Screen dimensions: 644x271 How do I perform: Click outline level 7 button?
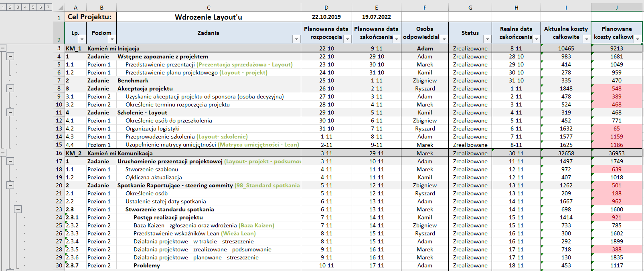[49, 7]
